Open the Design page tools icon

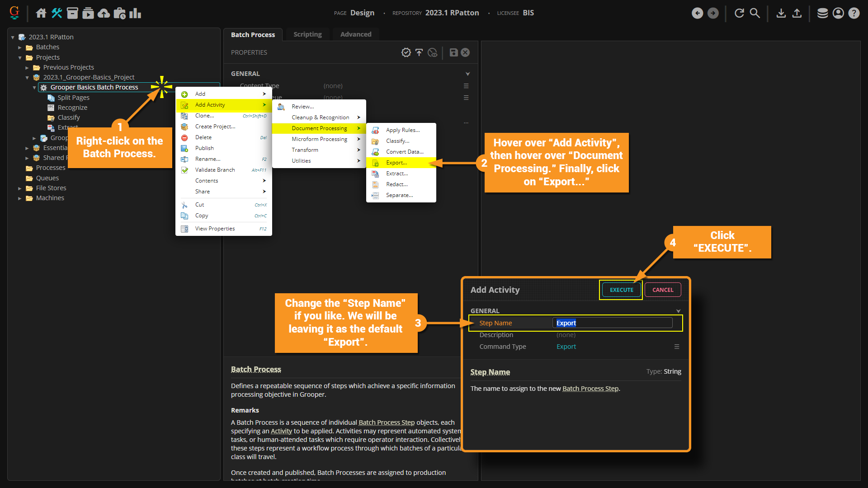pyautogui.click(x=57, y=13)
